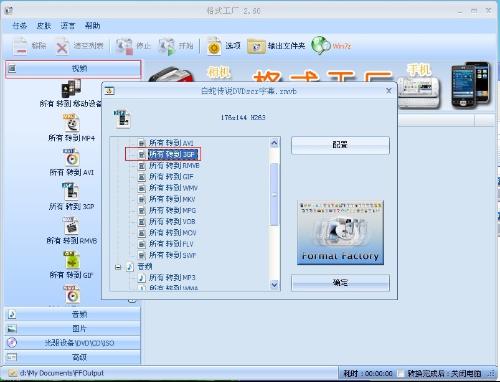500x382 pixels.
Task: Click the music note icon on 音频 bar
Action: click(x=12, y=314)
